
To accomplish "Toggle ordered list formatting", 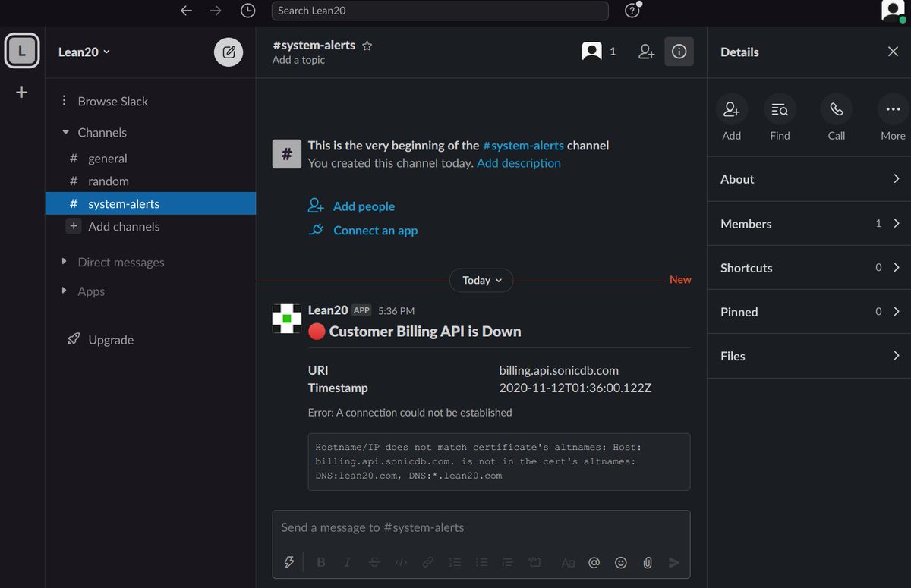I will click(455, 562).
